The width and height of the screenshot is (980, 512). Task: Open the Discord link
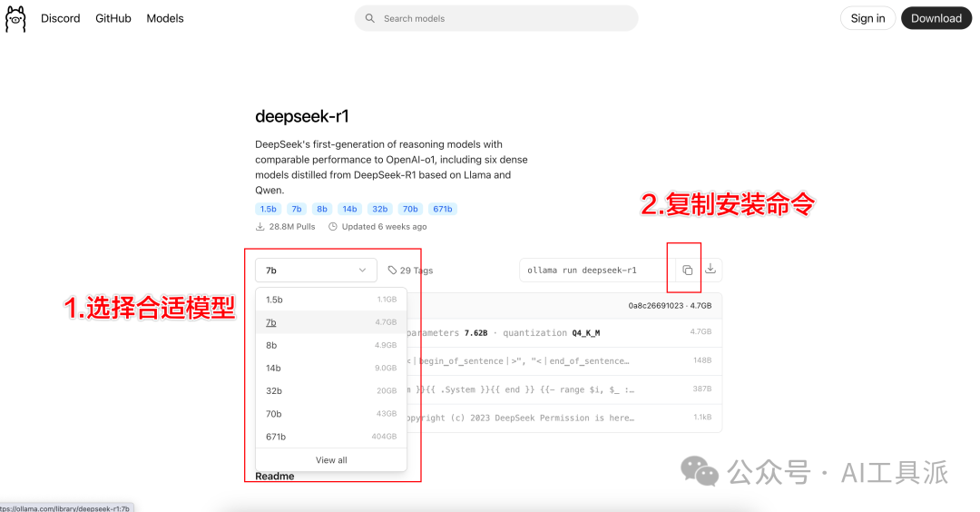click(61, 19)
